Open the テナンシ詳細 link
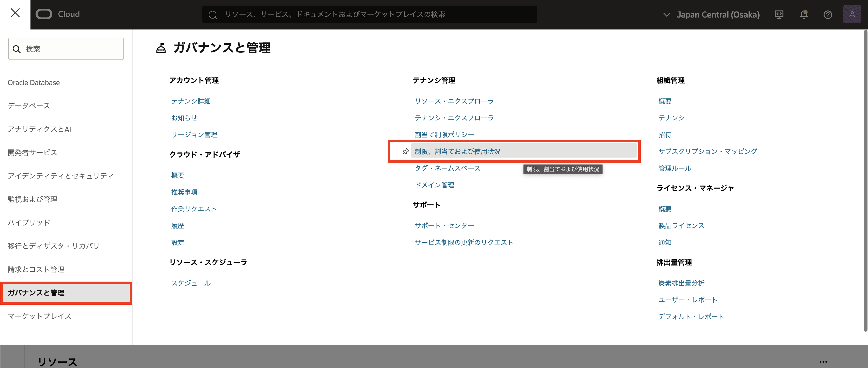868x368 pixels. (x=191, y=101)
